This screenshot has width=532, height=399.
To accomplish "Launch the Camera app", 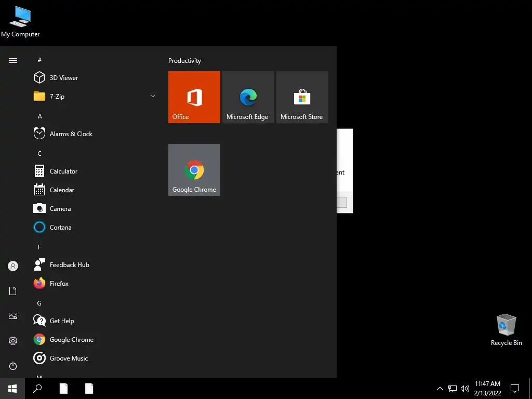I will click(95, 209).
